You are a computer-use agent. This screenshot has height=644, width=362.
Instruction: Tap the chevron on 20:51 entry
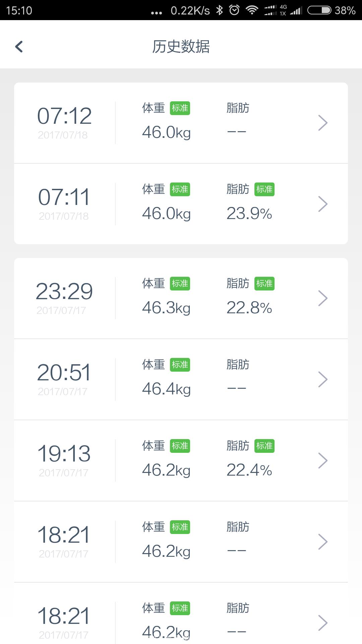coord(322,379)
